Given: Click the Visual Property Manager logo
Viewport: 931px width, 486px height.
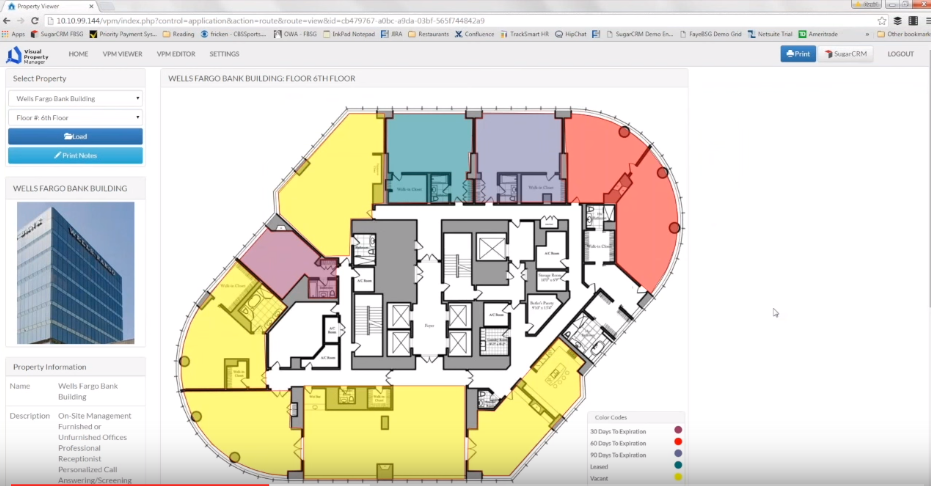Looking at the screenshot, I should coord(27,55).
